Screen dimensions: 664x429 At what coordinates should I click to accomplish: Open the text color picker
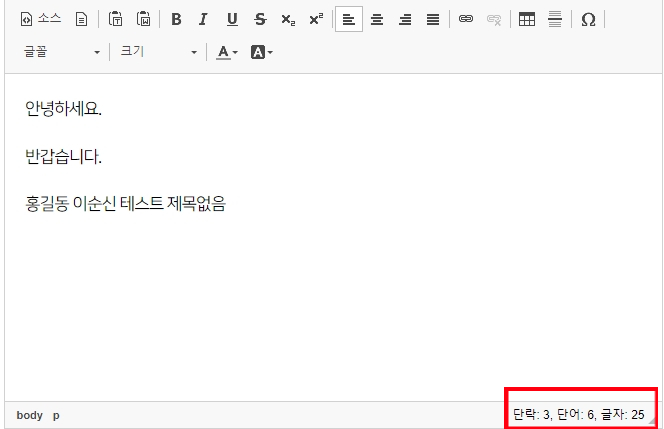[227, 52]
